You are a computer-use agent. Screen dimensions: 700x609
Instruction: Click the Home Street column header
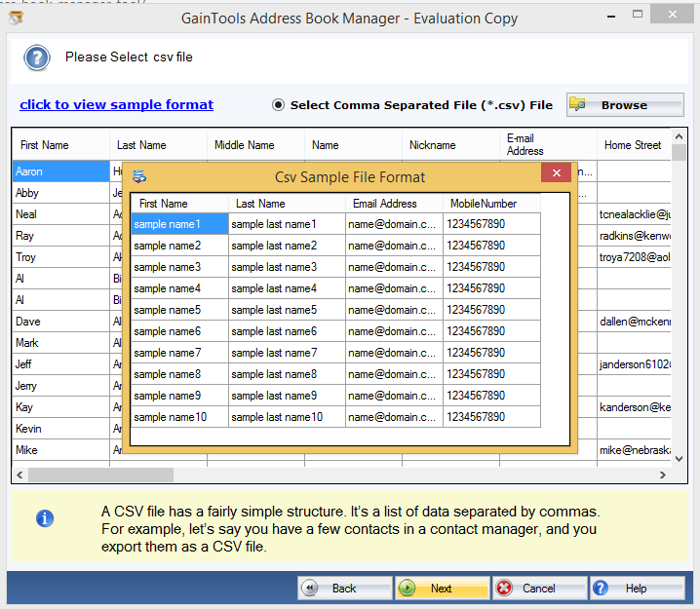coord(634,145)
